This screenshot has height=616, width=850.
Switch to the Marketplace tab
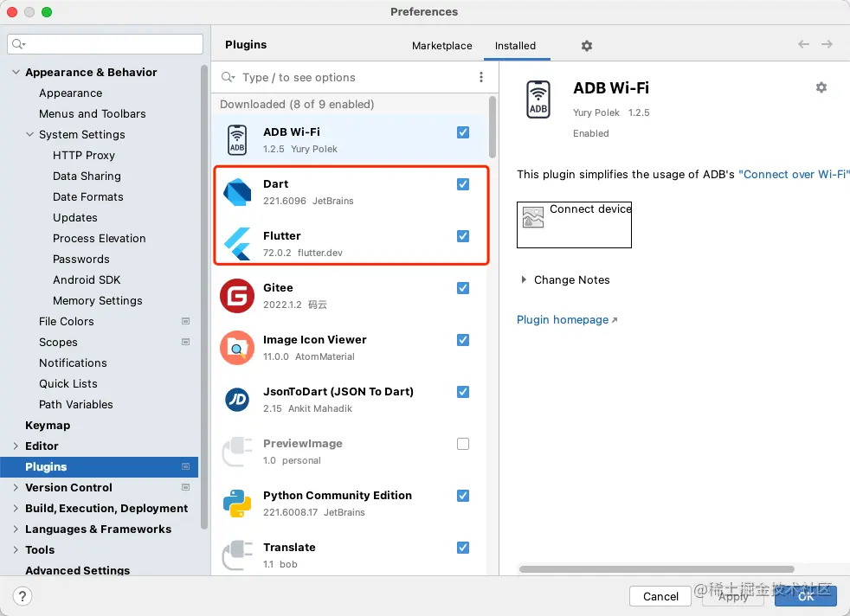[441, 46]
